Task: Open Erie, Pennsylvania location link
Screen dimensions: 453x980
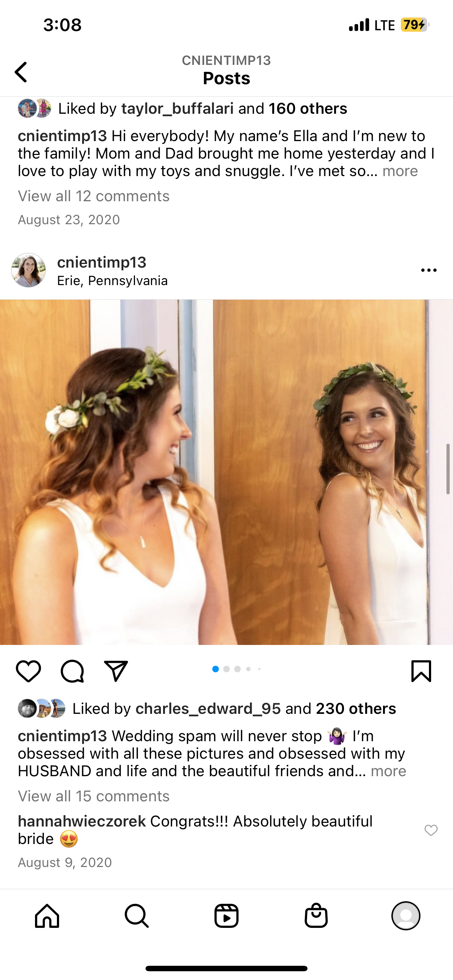Action: click(x=112, y=281)
